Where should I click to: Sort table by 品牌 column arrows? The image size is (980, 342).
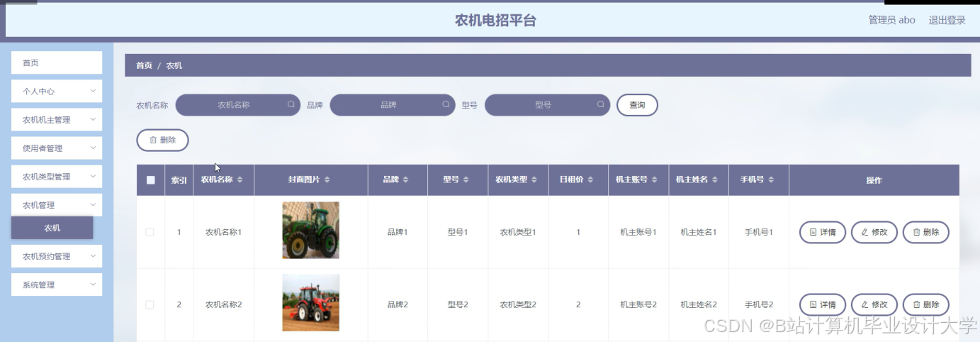[405, 180]
